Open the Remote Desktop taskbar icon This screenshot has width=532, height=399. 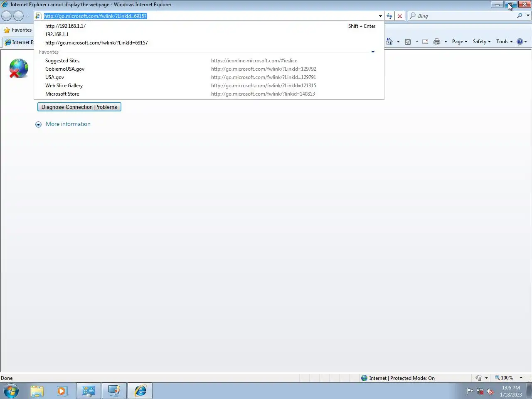(x=114, y=391)
